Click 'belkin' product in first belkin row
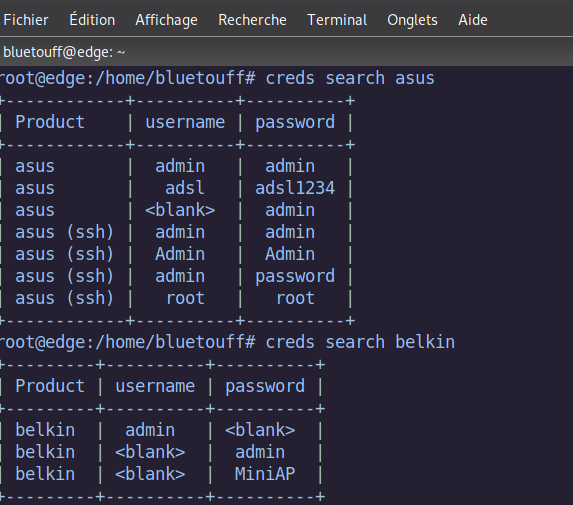573x505 pixels. tap(45, 430)
